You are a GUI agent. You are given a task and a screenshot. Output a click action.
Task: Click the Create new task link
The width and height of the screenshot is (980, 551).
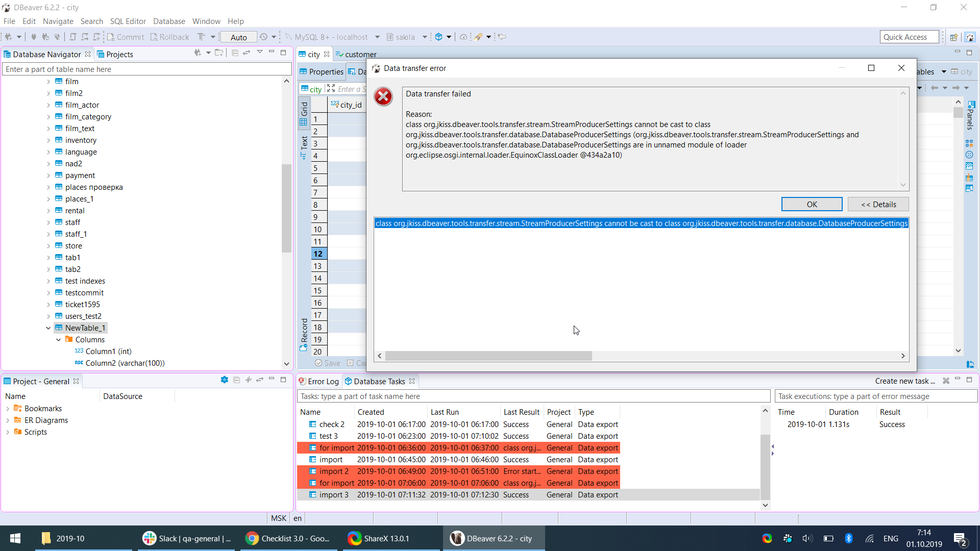coord(904,381)
